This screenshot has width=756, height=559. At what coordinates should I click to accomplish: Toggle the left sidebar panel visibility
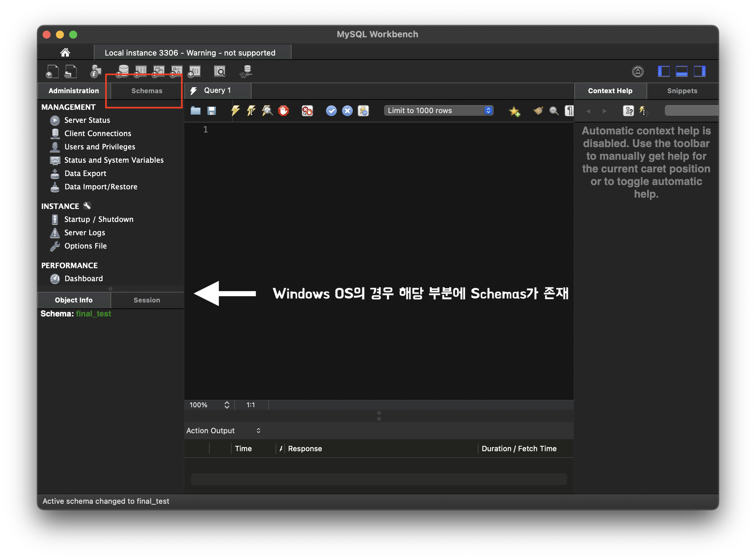663,72
